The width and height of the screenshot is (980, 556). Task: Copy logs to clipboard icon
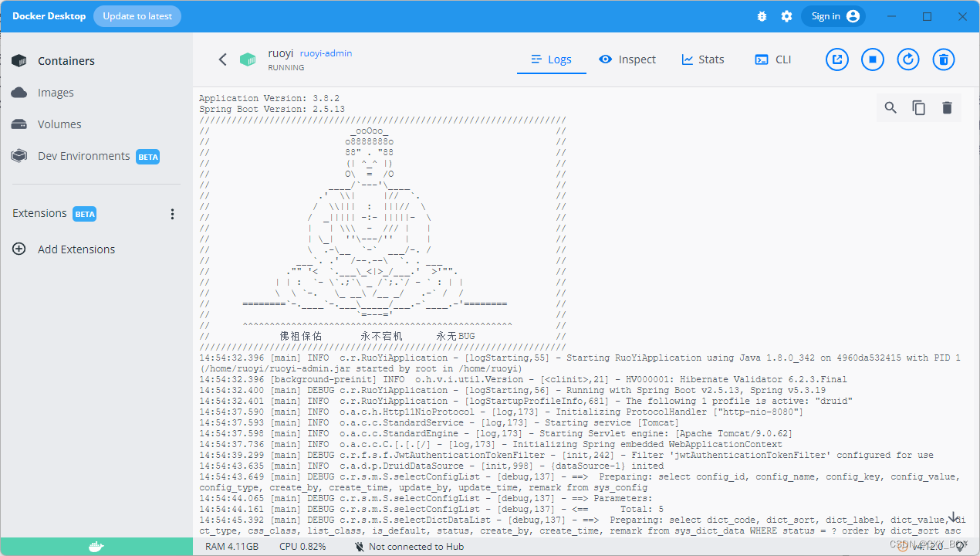tap(919, 108)
